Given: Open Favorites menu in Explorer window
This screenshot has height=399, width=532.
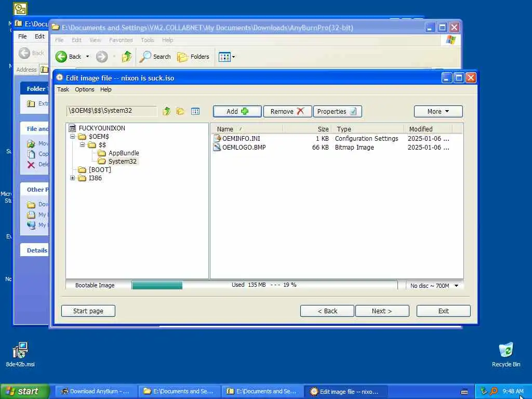Looking at the screenshot, I should pos(121,40).
